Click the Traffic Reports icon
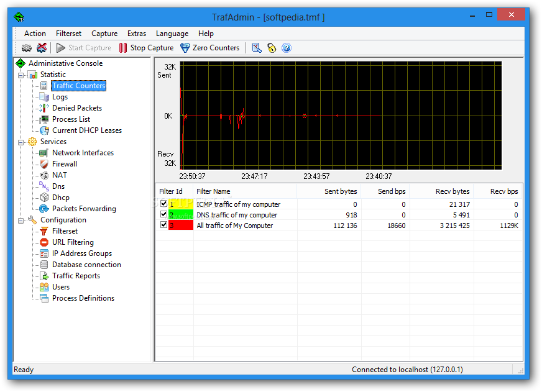Image resolution: width=542 pixels, height=392 pixels. (44, 276)
